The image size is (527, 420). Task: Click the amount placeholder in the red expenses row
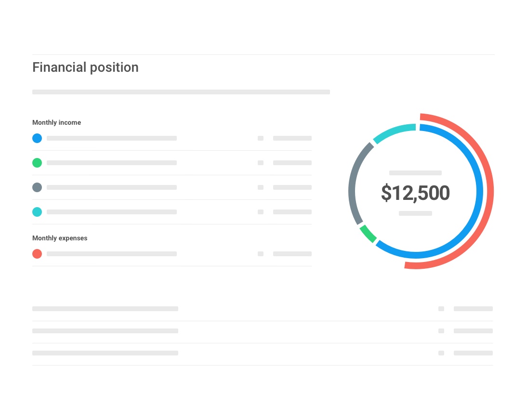pyautogui.click(x=292, y=254)
